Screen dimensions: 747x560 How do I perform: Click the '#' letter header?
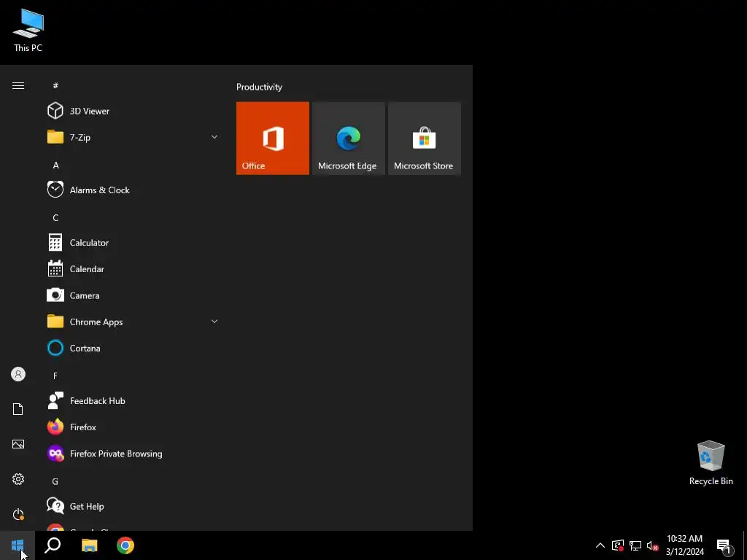point(55,86)
